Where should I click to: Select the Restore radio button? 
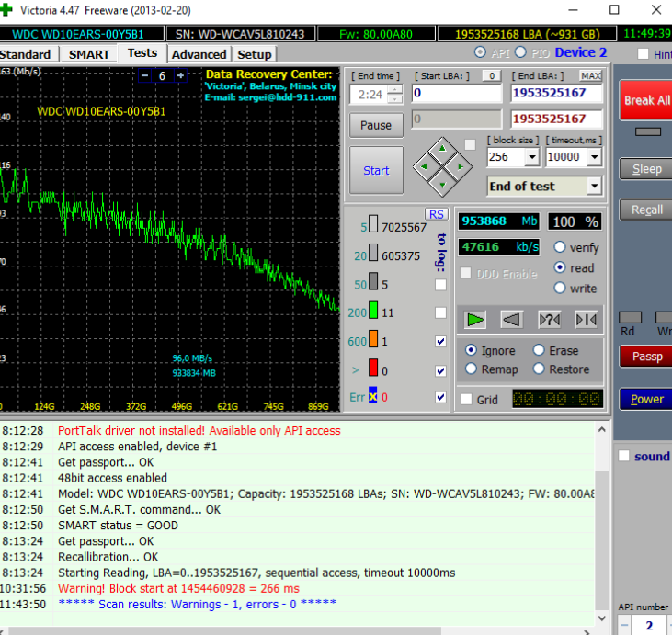539,369
